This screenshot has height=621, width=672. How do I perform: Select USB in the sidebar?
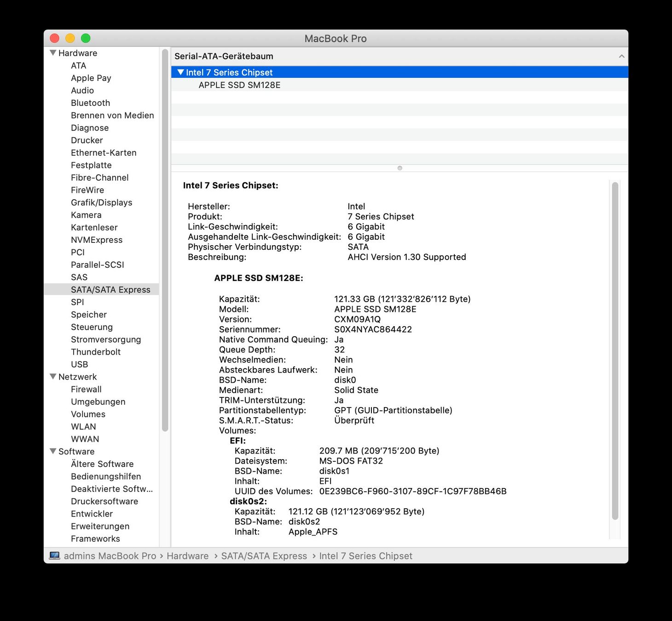[x=80, y=364]
